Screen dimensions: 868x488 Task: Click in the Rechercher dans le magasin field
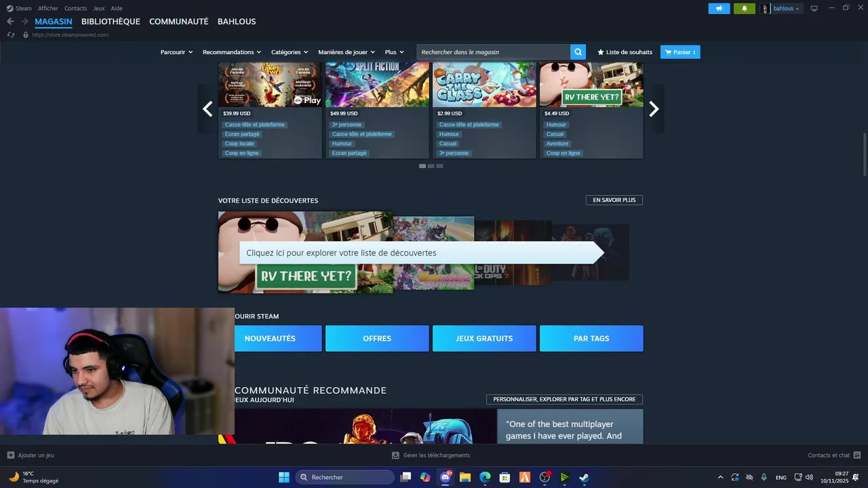click(x=494, y=52)
